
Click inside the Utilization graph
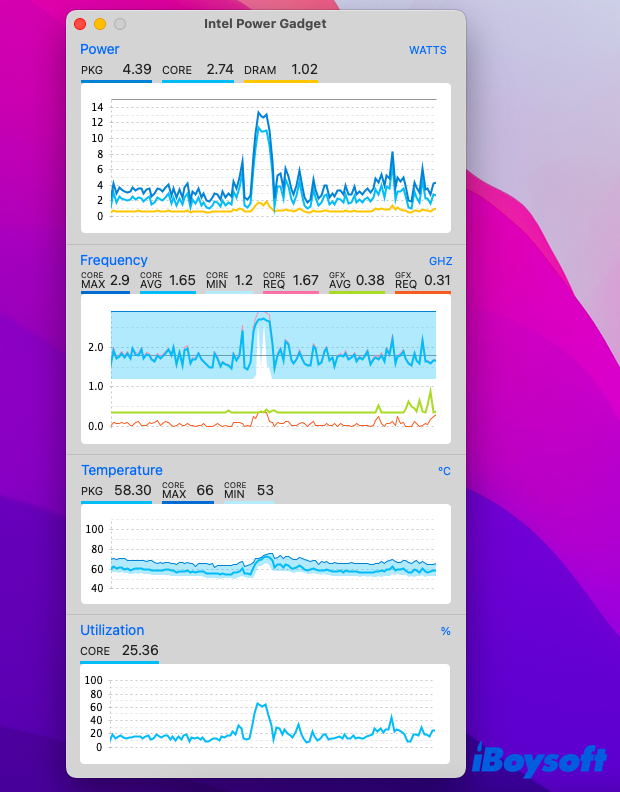pos(265,714)
